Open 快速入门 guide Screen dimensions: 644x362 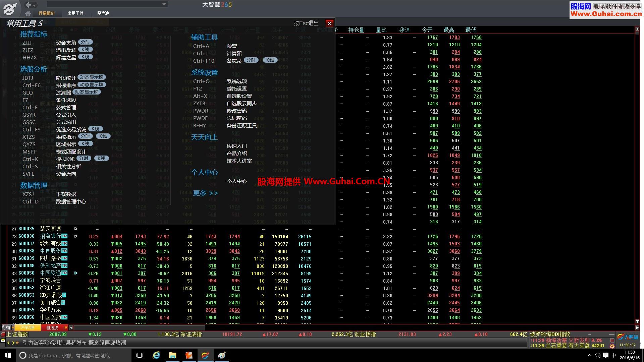click(x=236, y=146)
